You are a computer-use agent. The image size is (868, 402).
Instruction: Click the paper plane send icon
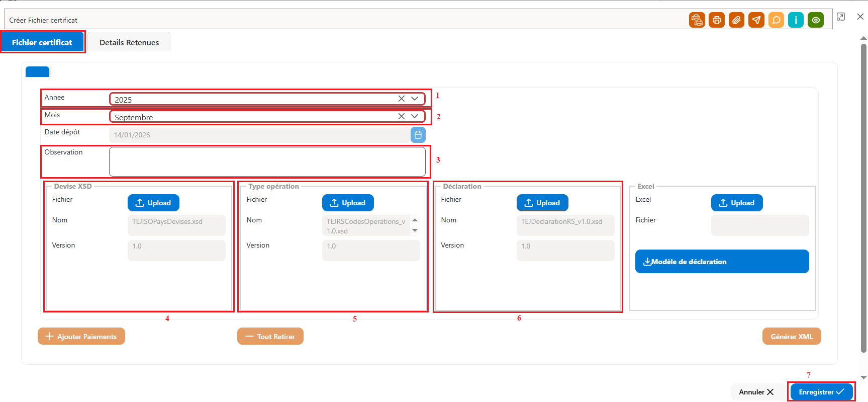point(756,20)
